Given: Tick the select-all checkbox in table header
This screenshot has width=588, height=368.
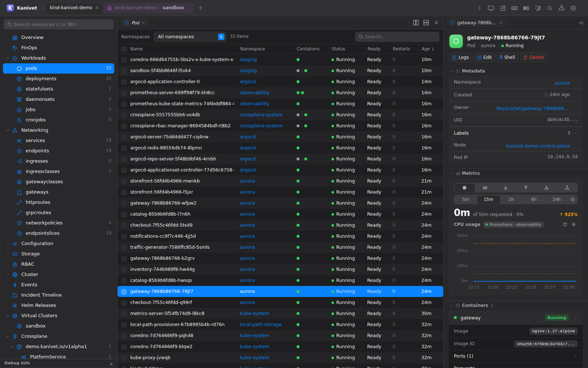Looking at the screenshot, I should point(124,49).
